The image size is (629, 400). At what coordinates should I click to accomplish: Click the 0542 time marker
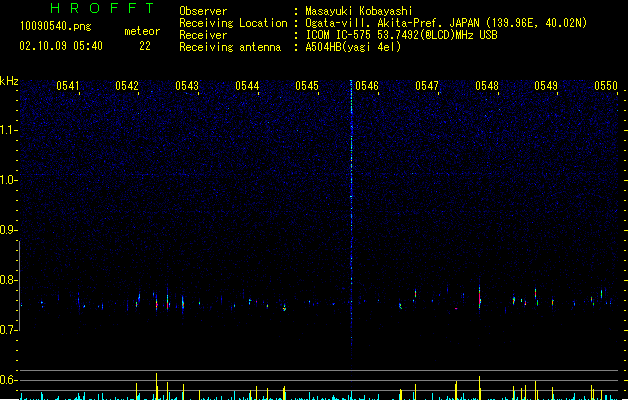[127, 86]
